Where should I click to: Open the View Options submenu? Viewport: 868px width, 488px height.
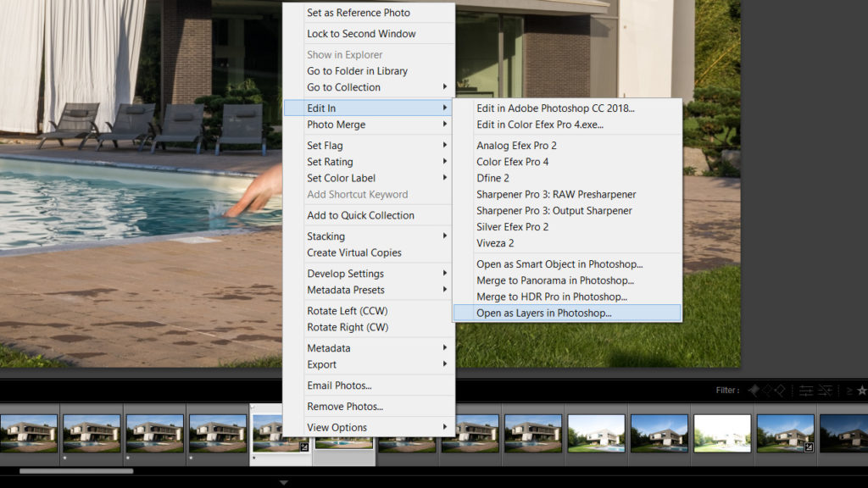click(x=369, y=427)
